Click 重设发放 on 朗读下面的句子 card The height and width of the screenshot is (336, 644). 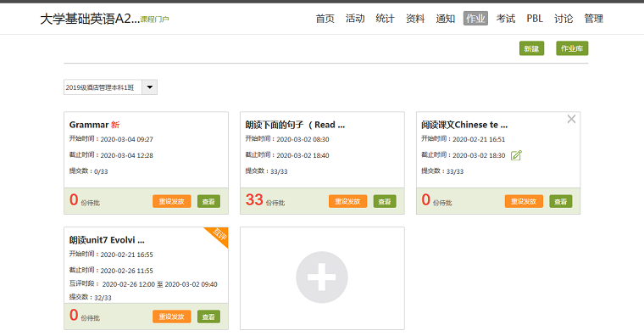(x=348, y=202)
